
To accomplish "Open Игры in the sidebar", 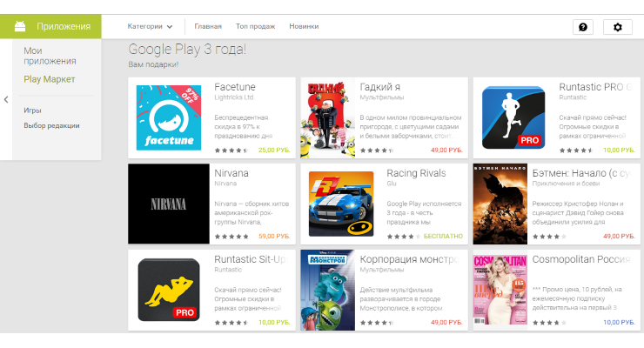I will [32, 110].
